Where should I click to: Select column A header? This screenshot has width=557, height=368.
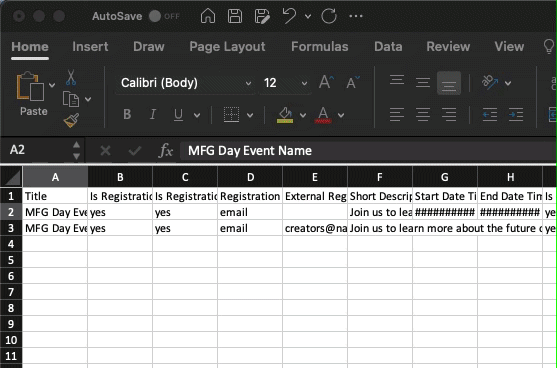(x=55, y=177)
